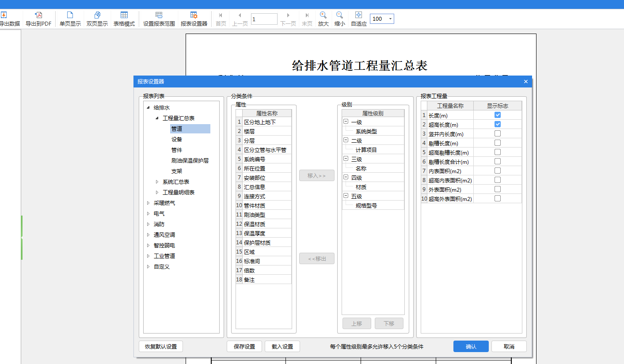Click the 移入>> button
This screenshot has width=624, height=364.
pos(317,175)
